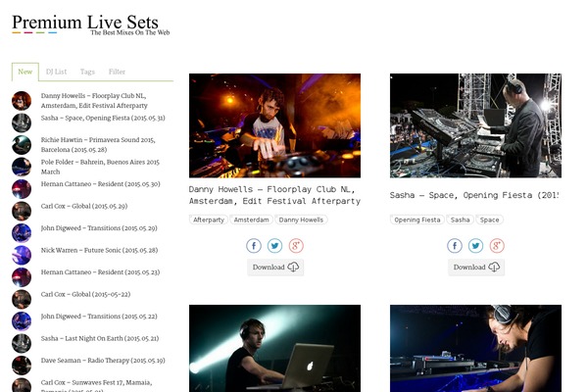Viewport: 588px width, 392px height.
Task: Click Carl Cox Global (2015.05.29) avatar icon
Action: point(22,211)
